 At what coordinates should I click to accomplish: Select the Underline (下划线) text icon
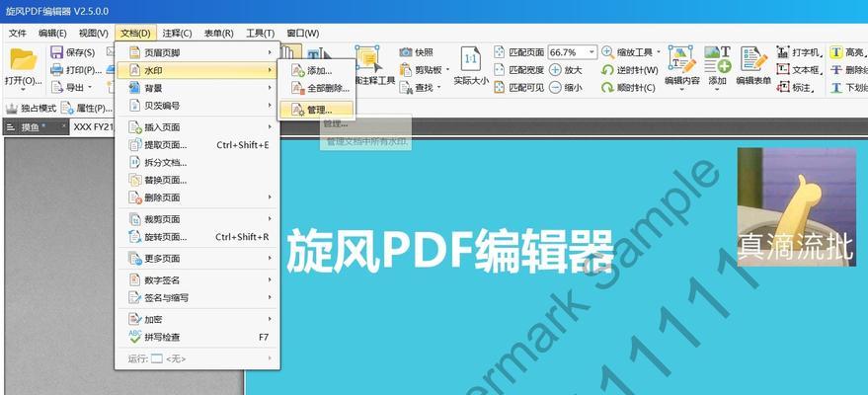[835, 88]
